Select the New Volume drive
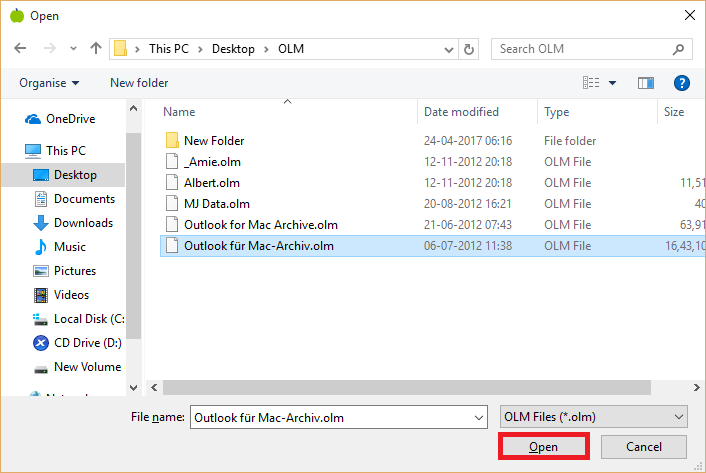The image size is (706, 473). click(x=77, y=367)
